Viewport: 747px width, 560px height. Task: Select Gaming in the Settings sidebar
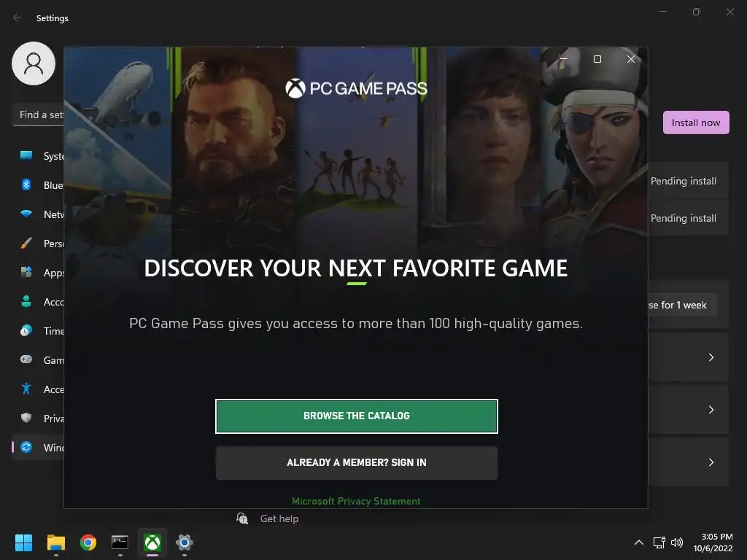point(42,360)
